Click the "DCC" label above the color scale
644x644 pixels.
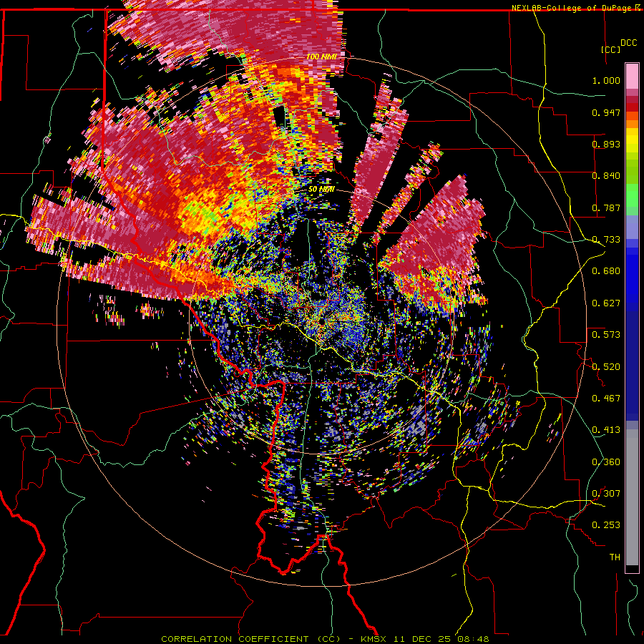[628, 43]
